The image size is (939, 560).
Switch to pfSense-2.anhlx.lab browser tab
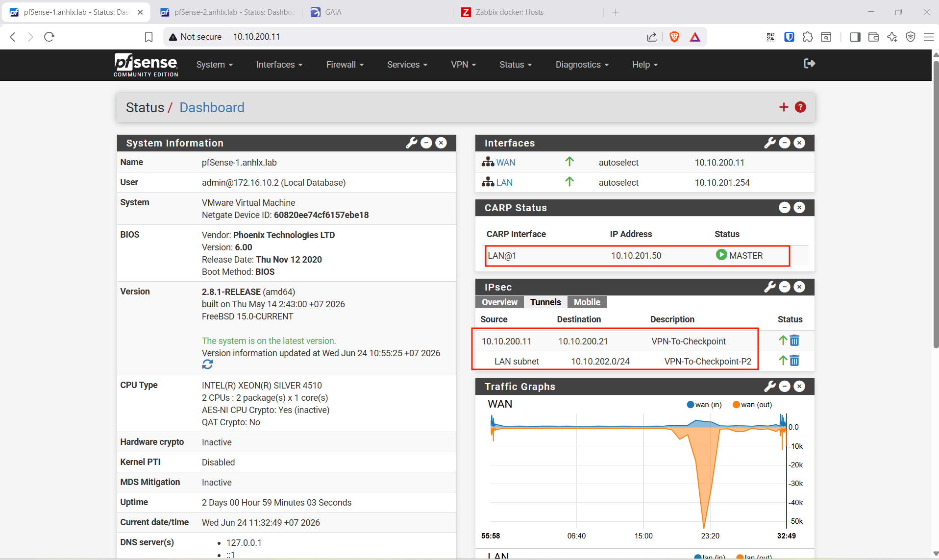[x=228, y=12]
